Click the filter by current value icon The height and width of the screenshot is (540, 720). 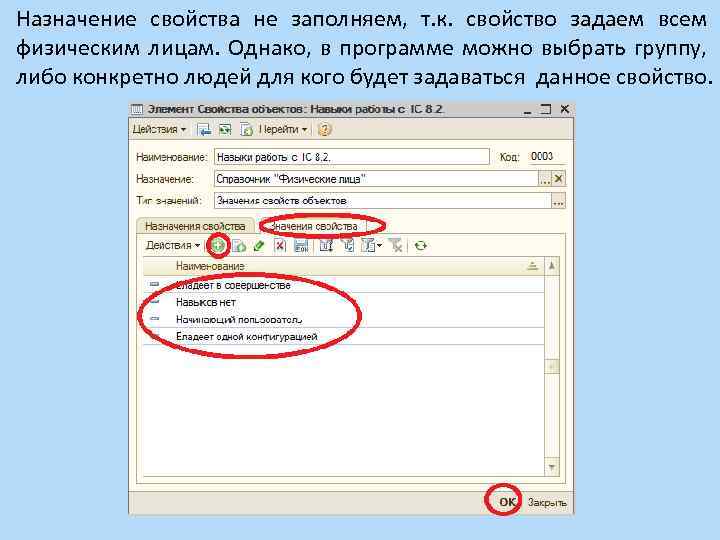[348, 246]
